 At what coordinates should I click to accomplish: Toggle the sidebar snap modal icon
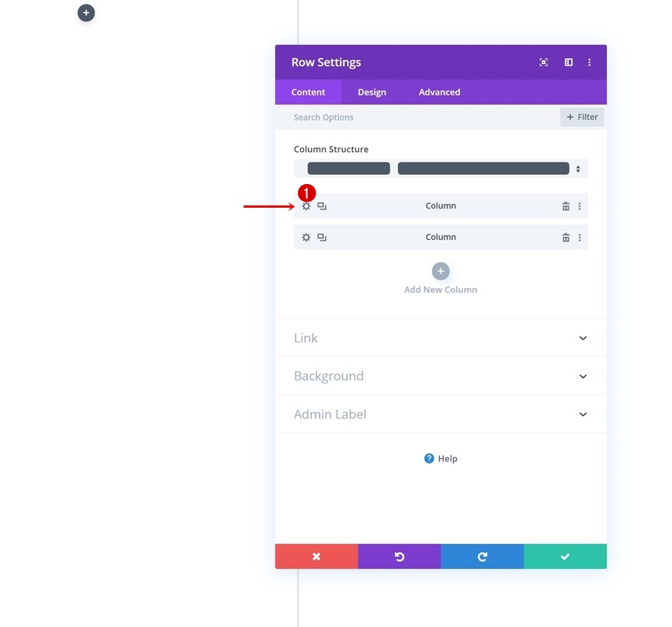(x=568, y=62)
